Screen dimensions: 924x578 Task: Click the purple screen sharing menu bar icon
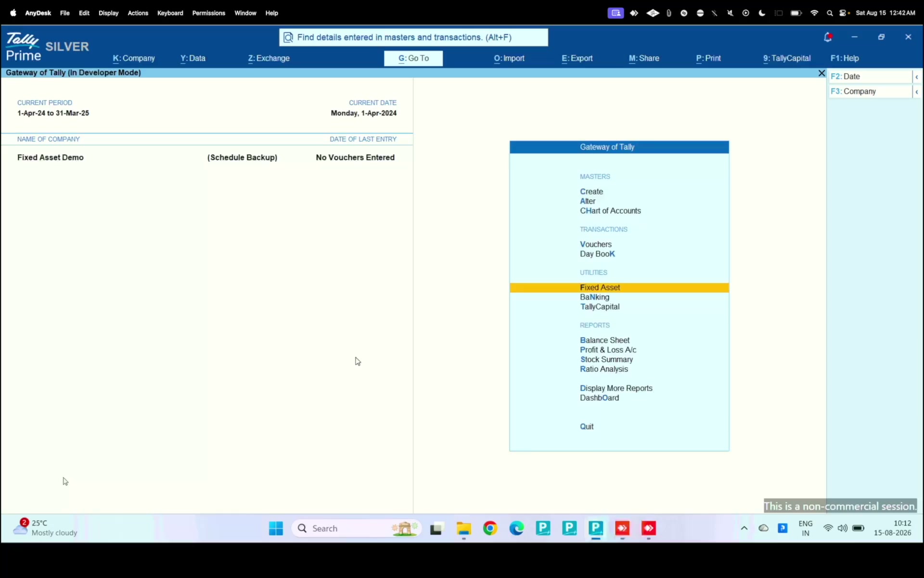pos(616,13)
